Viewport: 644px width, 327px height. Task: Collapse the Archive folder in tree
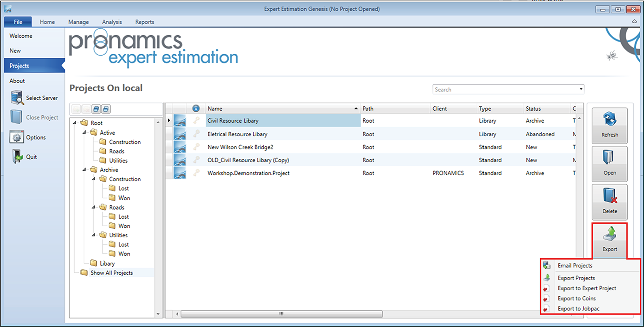(x=84, y=170)
